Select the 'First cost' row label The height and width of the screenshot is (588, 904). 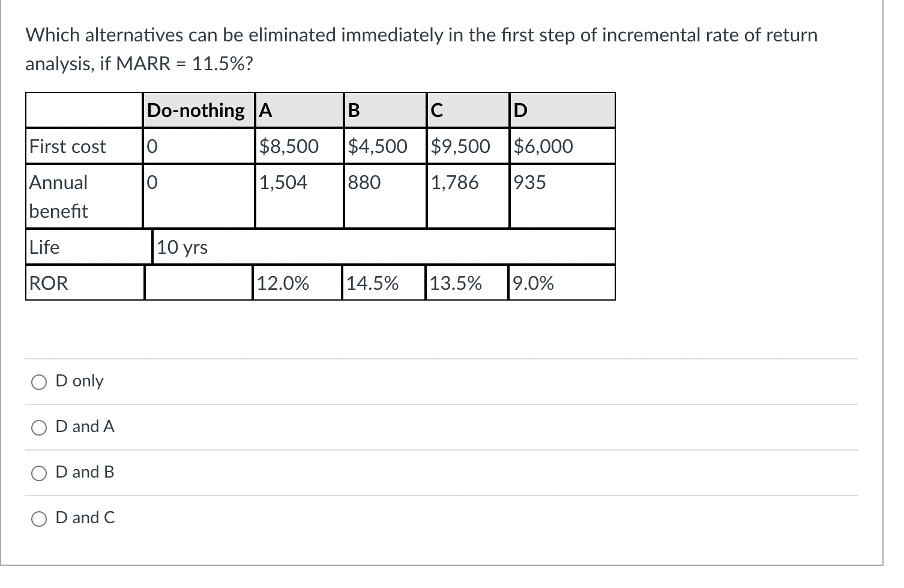(68, 146)
